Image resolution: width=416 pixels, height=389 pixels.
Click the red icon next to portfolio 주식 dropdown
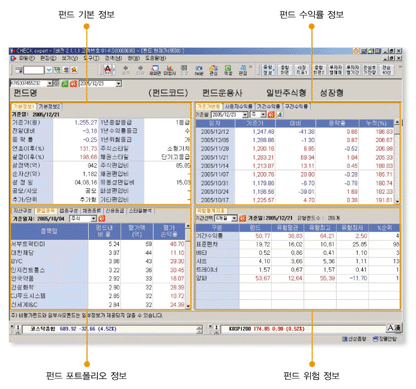[x=102, y=219]
